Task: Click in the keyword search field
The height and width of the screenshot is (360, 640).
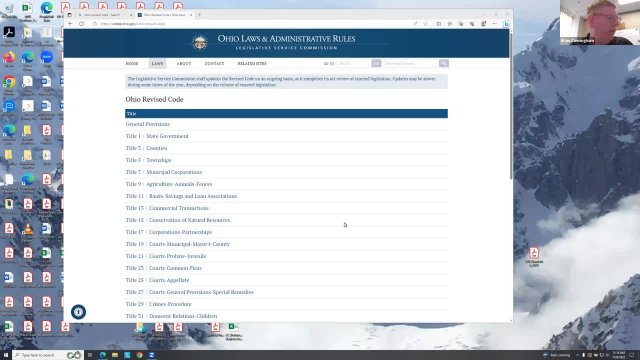Action: coord(411,63)
